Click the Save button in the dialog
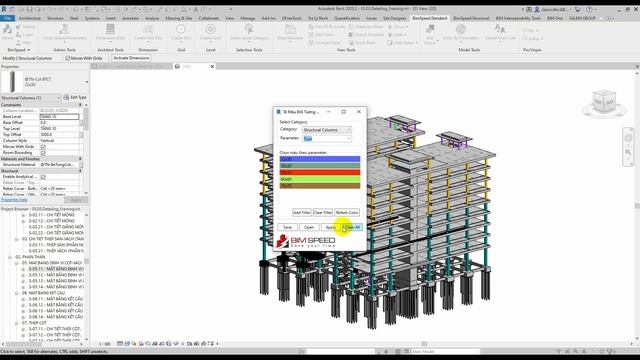This screenshot has width=640, height=360. pyautogui.click(x=287, y=227)
